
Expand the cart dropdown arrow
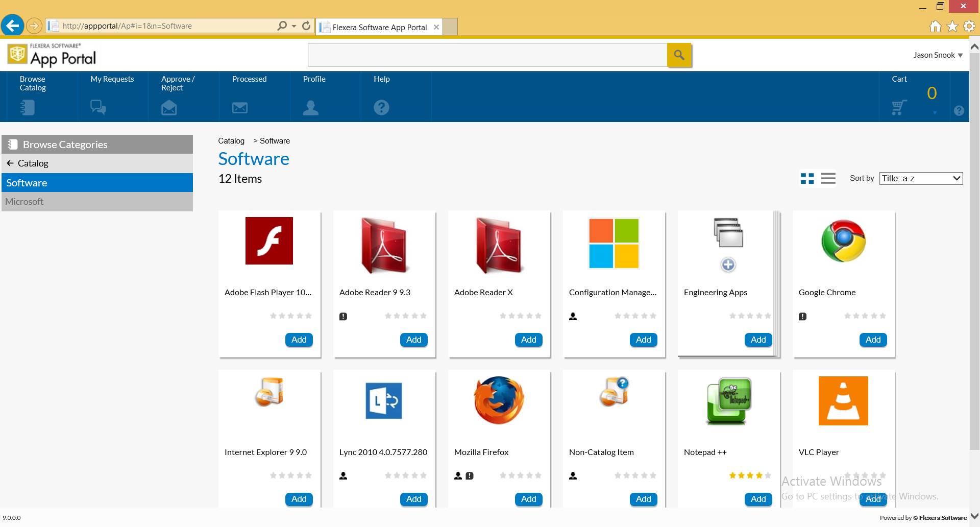(x=935, y=112)
